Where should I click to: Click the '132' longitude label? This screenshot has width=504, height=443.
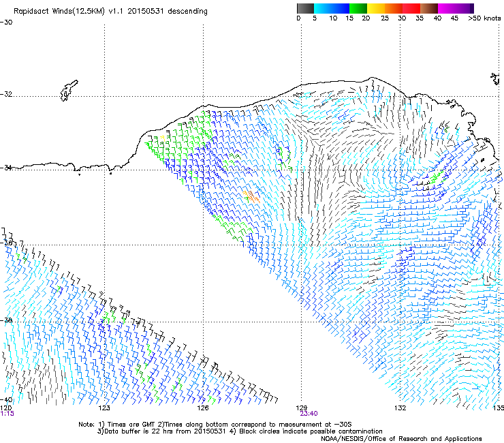[x=400, y=408]
